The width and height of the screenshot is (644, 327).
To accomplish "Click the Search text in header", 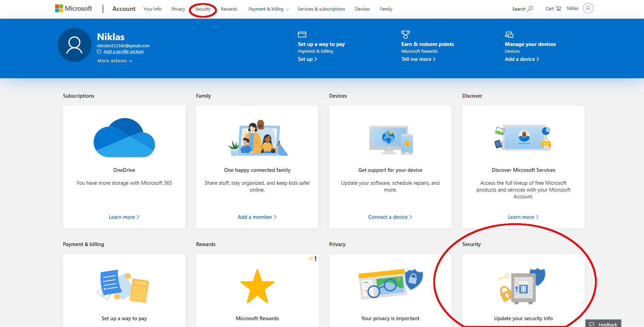I will point(519,9).
